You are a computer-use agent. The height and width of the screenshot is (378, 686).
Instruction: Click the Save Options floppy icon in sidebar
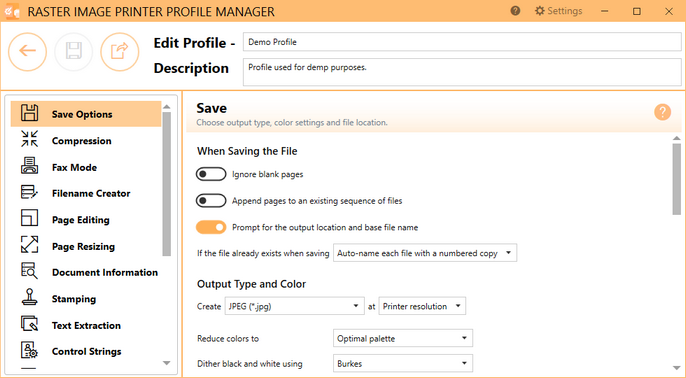(x=29, y=113)
